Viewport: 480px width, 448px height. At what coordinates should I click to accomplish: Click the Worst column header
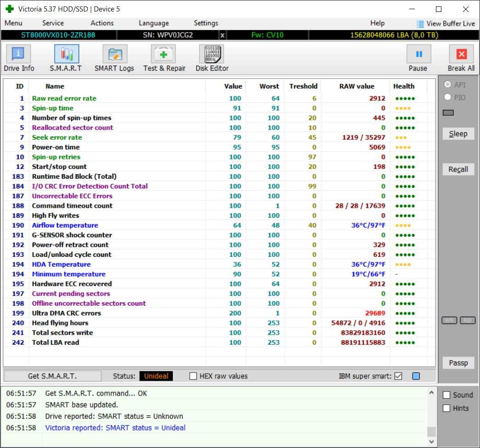pyautogui.click(x=269, y=86)
